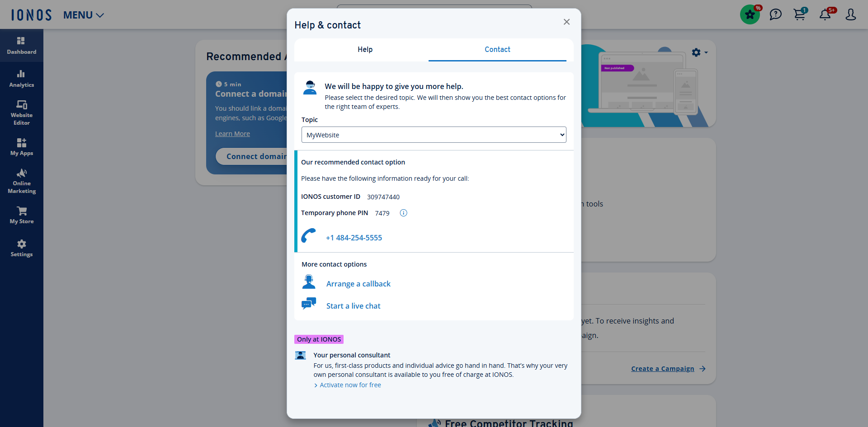This screenshot has height=427, width=868.
Task: Stay on the Contact tab
Action: click(x=497, y=50)
